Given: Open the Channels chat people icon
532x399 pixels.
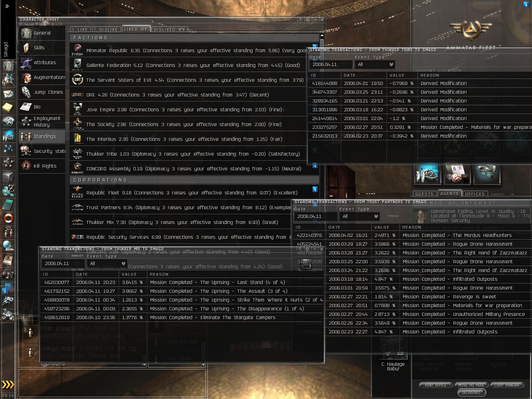Looking at the screenshot, I should [8, 232].
